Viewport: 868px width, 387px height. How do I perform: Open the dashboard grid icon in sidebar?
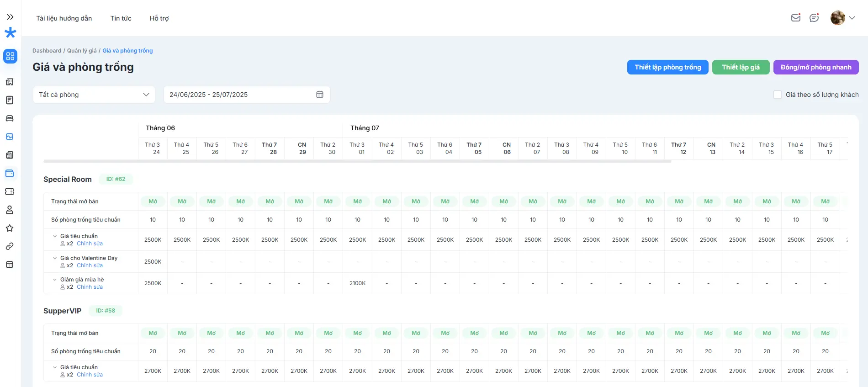point(10,56)
